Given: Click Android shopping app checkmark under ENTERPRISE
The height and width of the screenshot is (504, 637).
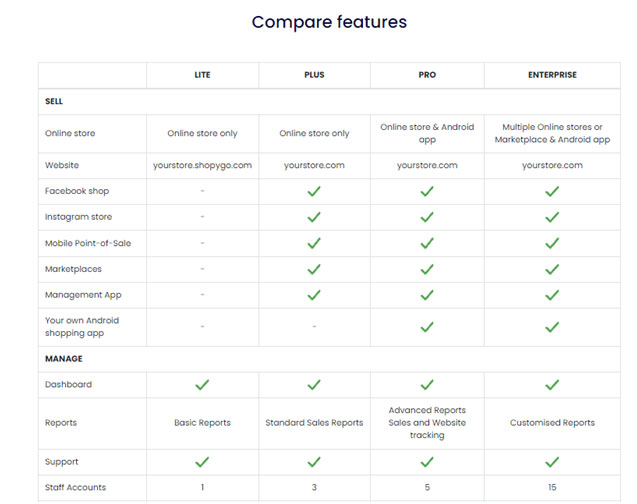Looking at the screenshot, I should tap(551, 327).
